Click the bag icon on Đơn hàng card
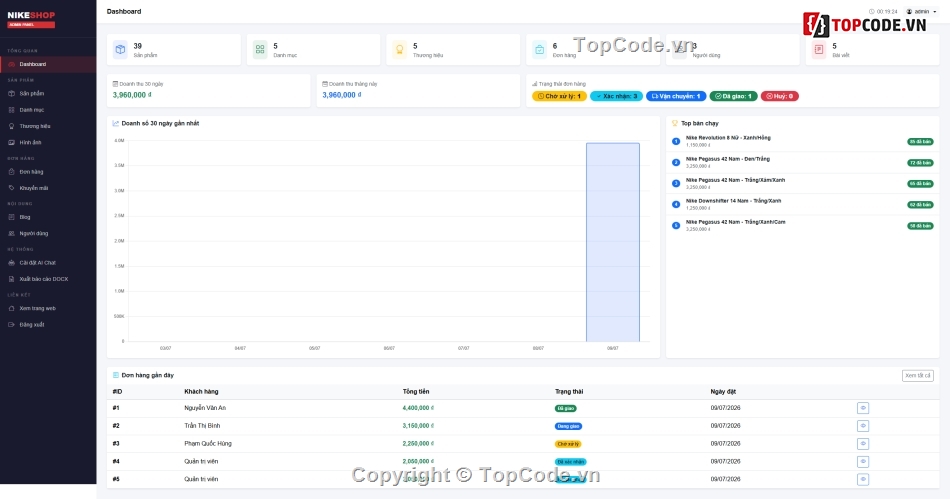Screen dimensions: 950x499 click(539, 50)
